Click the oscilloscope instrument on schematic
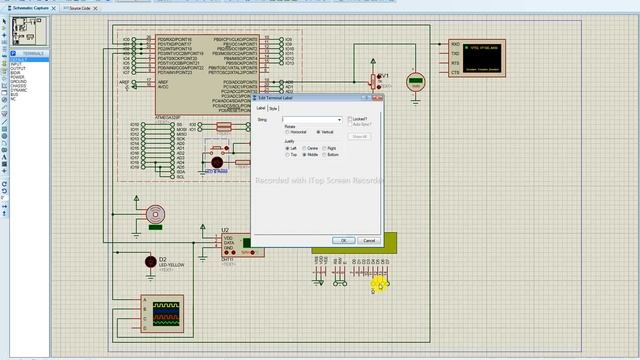This screenshot has width=640, height=360. 162,313
